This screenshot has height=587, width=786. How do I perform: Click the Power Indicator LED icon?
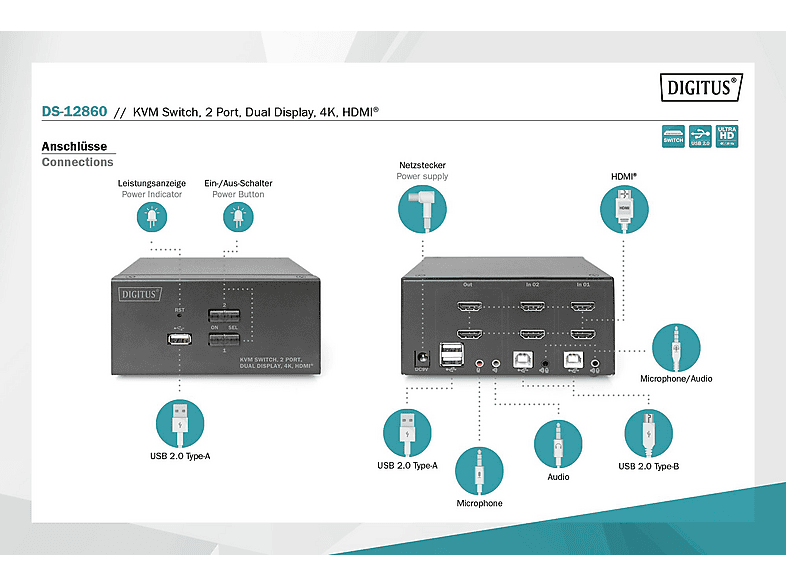152,217
